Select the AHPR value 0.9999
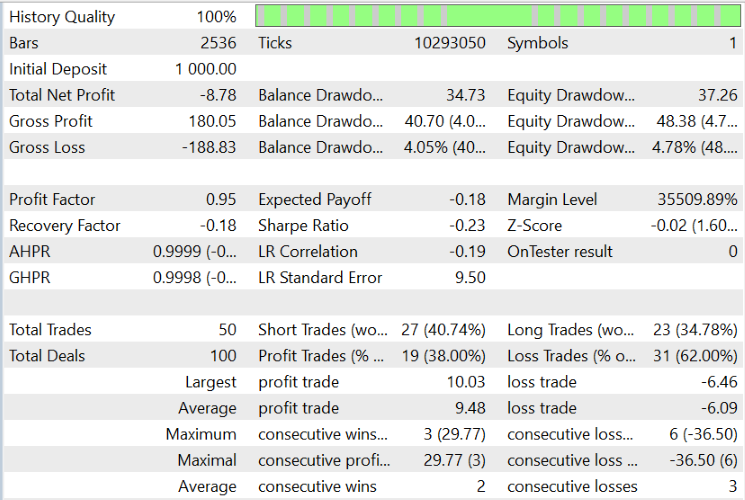The width and height of the screenshot is (745, 500). 194,252
